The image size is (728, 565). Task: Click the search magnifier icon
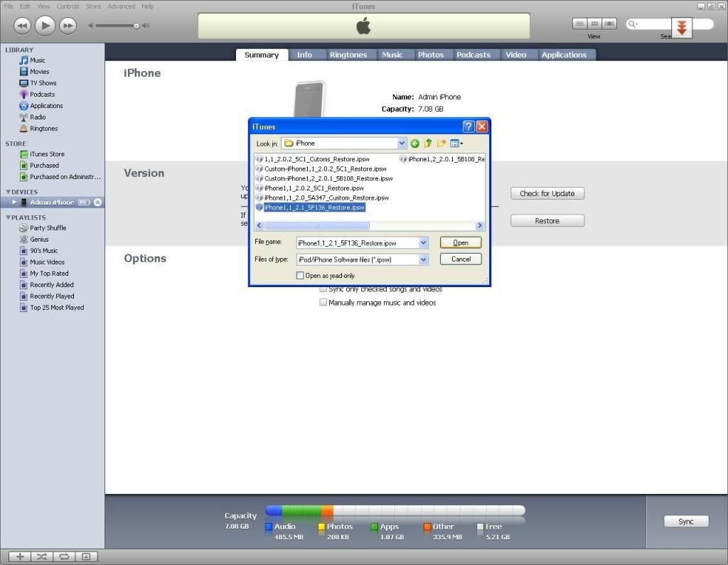coord(632,24)
